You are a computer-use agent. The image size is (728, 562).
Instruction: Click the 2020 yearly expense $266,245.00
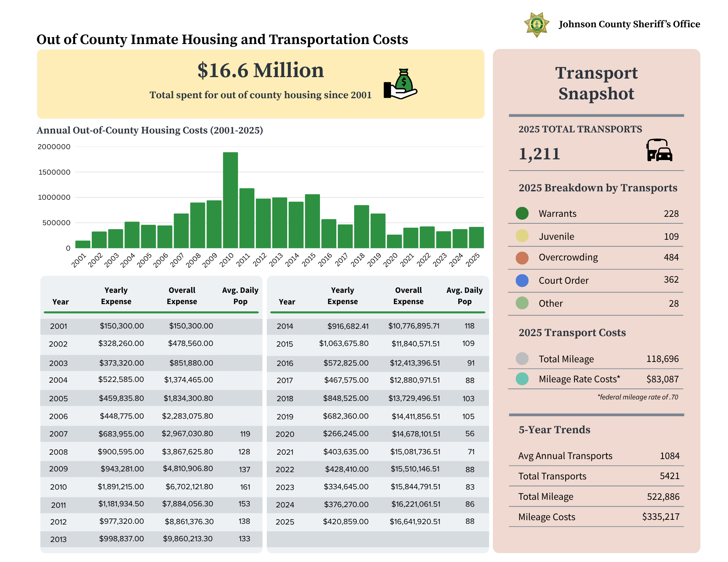[346, 434]
